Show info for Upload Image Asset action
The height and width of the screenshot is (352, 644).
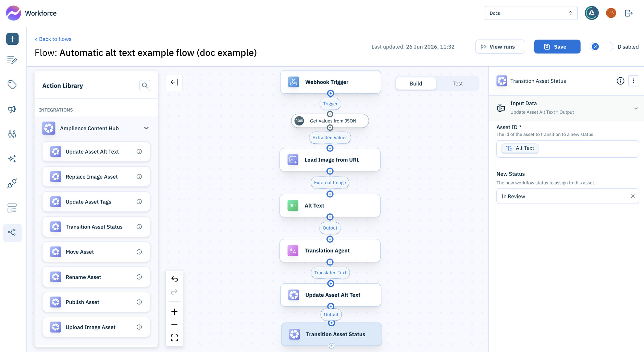[x=139, y=327]
